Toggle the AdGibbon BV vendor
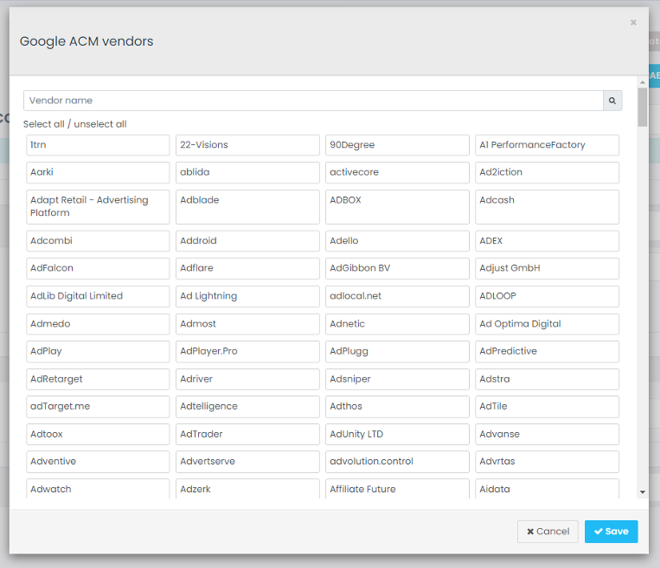The height and width of the screenshot is (568, 660). 397,268
